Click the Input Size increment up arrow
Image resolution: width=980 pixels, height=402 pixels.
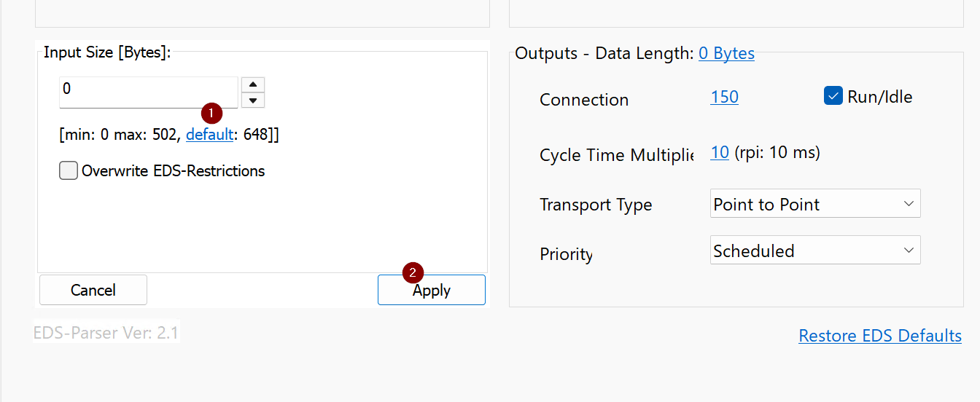(252, 84)
